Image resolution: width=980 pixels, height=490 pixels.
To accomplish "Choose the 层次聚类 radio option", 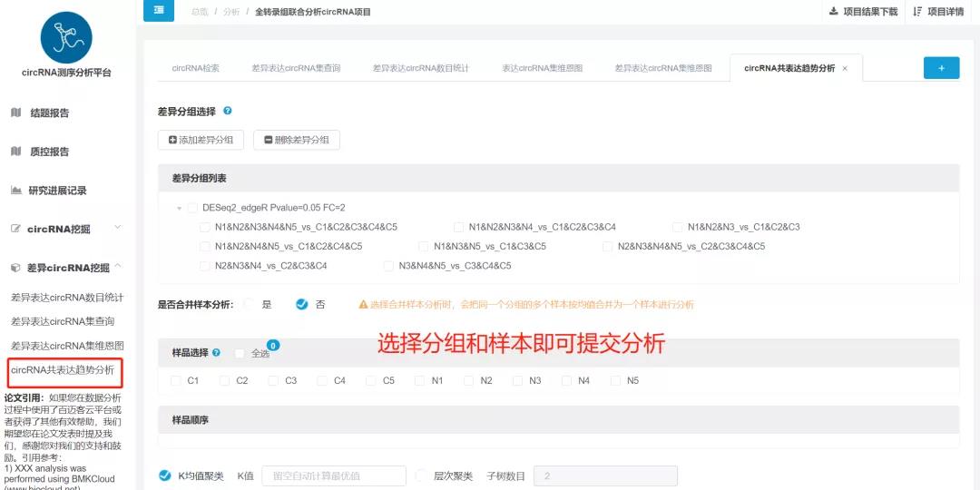I will click(421, 475).
